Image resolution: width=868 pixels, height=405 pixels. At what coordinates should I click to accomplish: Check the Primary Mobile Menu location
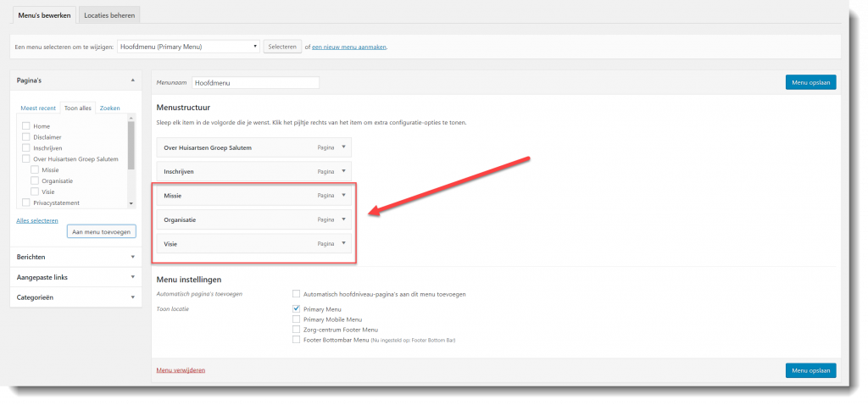click(x=296, y=319)
